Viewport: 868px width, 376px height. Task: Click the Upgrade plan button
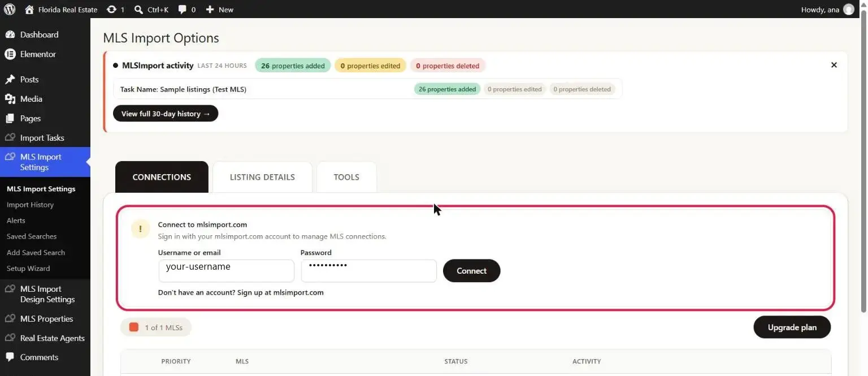coord(792,327)
